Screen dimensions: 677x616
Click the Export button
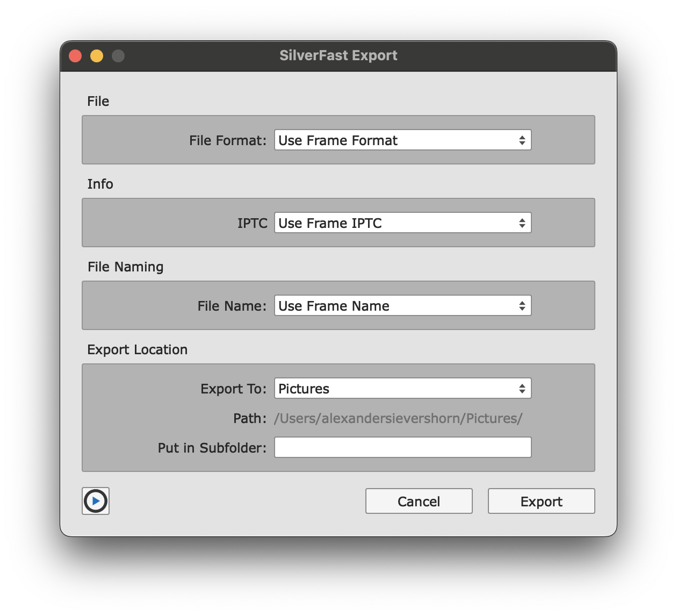point(542,501)
